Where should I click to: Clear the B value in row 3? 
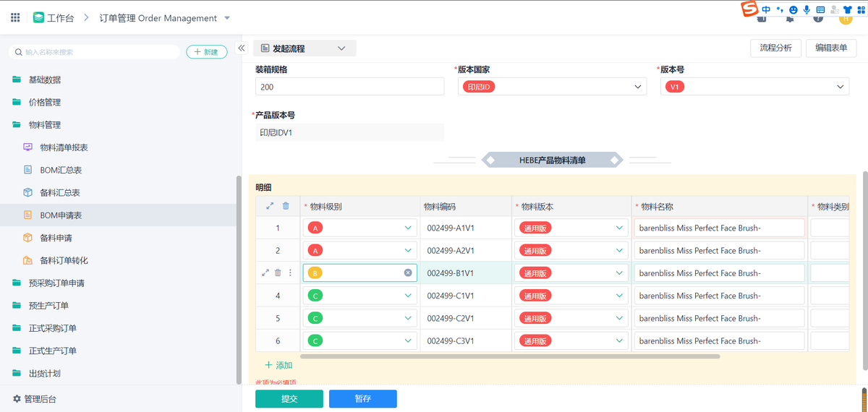tap(408, 273)
